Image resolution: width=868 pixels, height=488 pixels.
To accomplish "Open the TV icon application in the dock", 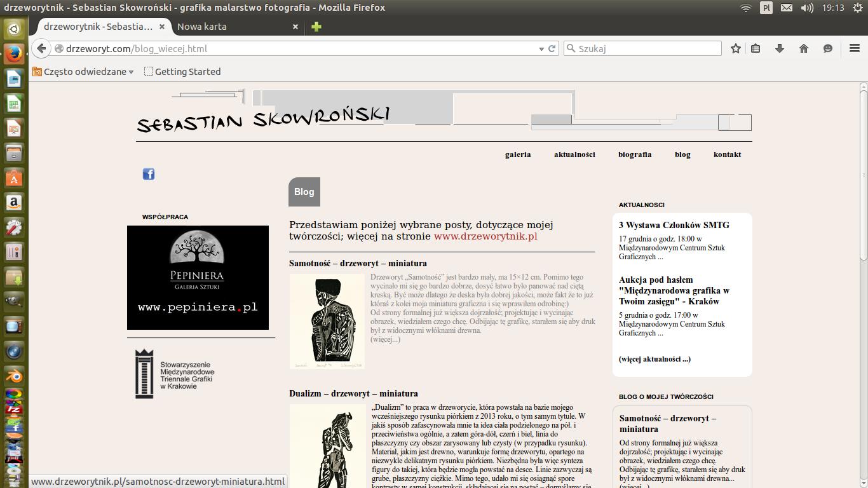I will coord(14,327).
